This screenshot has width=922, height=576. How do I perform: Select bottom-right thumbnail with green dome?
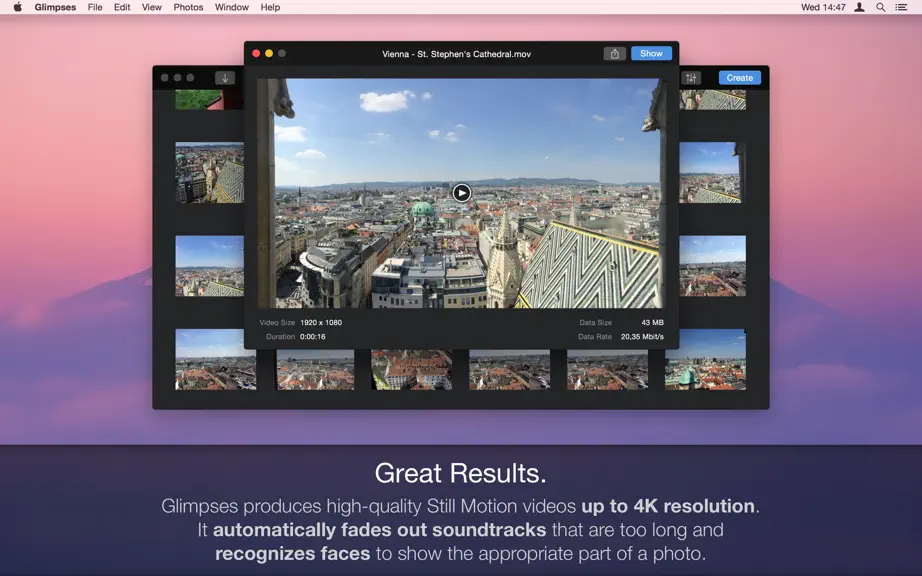click(x=705, y=360)
